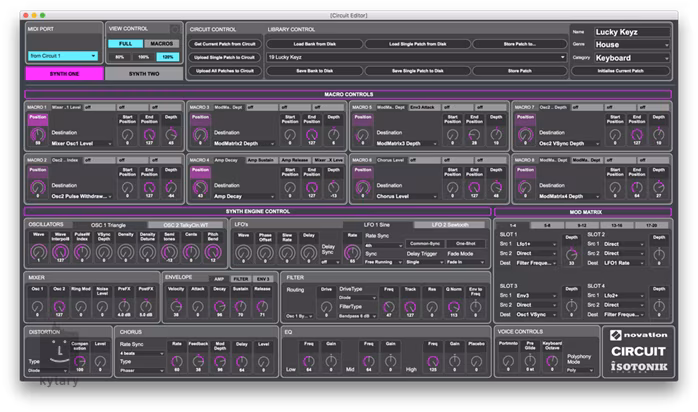The image size is (698, 412).
Task: Open the Category dropdown showing Keyboard
Action: click(632, 58)
